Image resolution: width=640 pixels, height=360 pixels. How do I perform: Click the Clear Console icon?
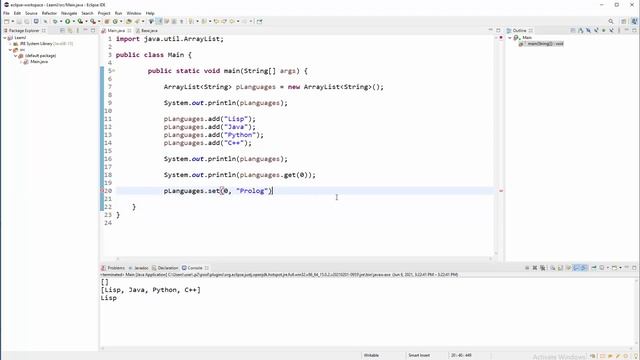(553, 268)
